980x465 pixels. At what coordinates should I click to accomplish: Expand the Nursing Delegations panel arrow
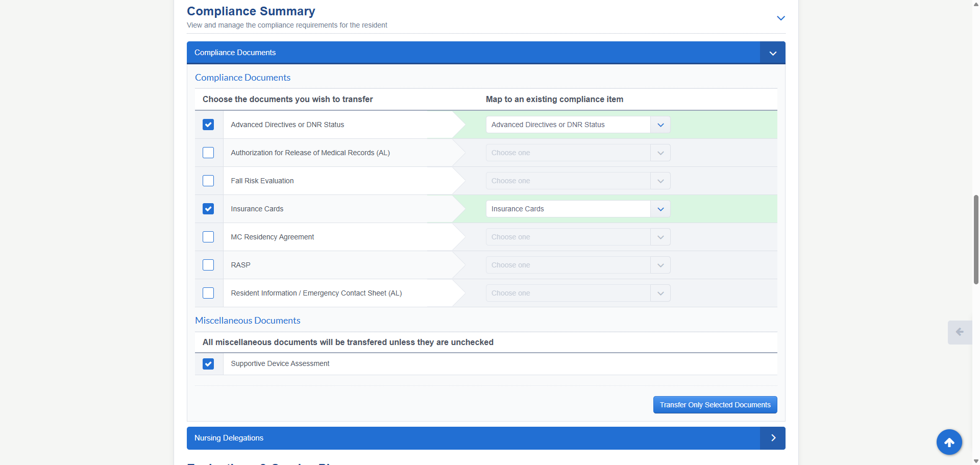[x=773, y=438]
